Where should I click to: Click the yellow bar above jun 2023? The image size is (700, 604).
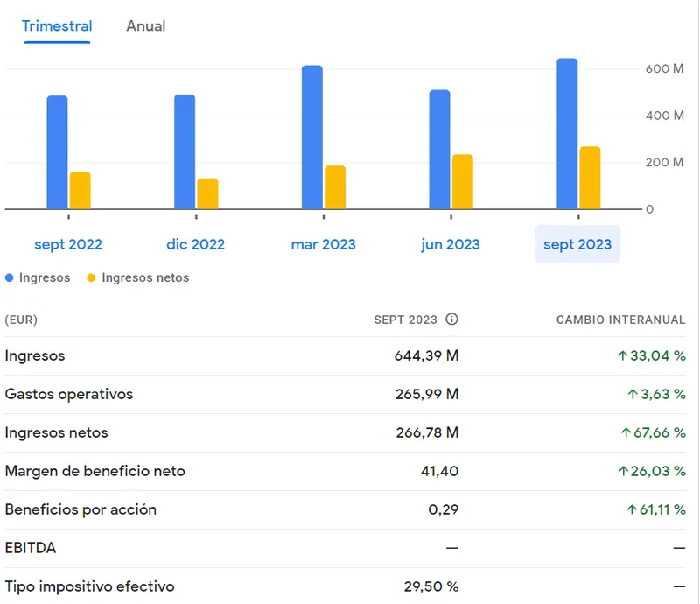(x=461, y=179)
